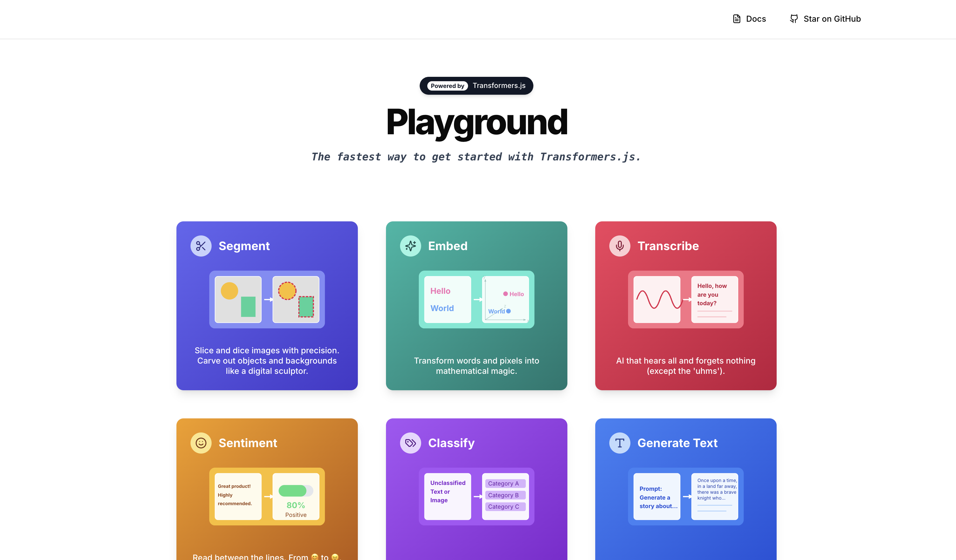Viewport: 956px width, 560px height.
Task: Open the Star on GitHub link
Action: click(831, 19)
